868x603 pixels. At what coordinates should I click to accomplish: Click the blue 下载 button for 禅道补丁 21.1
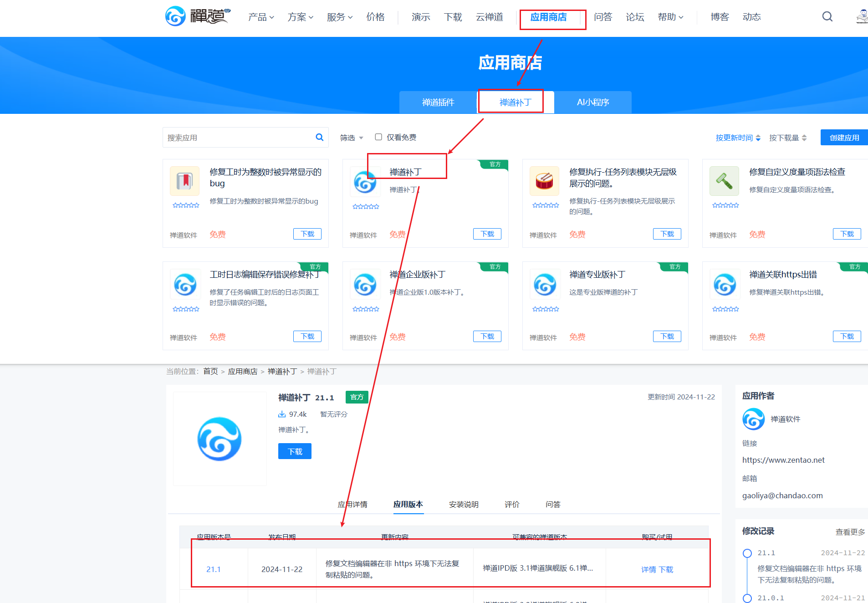pos(295,451)
